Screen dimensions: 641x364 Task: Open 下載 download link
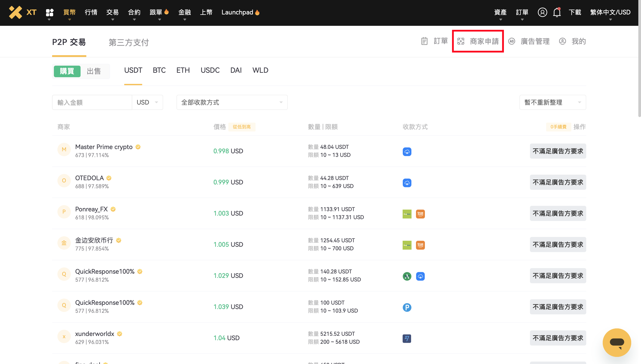575,12
